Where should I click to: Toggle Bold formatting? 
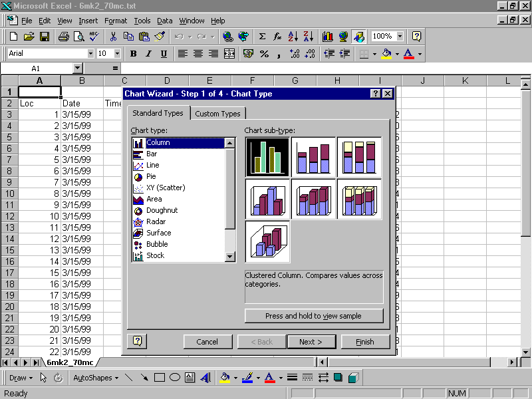[134, 54]
